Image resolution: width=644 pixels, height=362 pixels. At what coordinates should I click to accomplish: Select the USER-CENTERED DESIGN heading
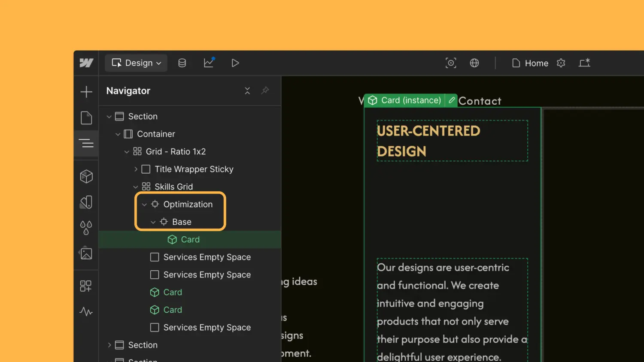(452, 141)
